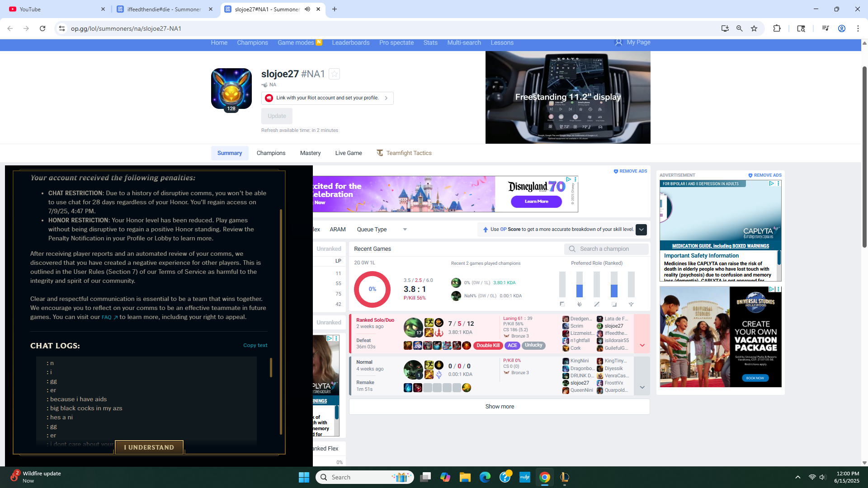Open the slojoe27 profile avatar image
This screenshot has width=868, height=488.
pyautogui.click(x=231, y=89)
